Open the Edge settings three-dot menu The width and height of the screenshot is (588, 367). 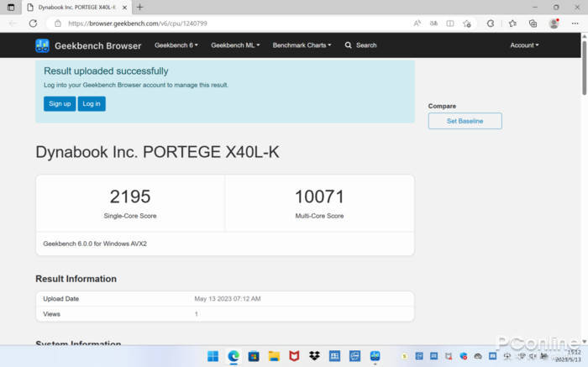point(574,24)
